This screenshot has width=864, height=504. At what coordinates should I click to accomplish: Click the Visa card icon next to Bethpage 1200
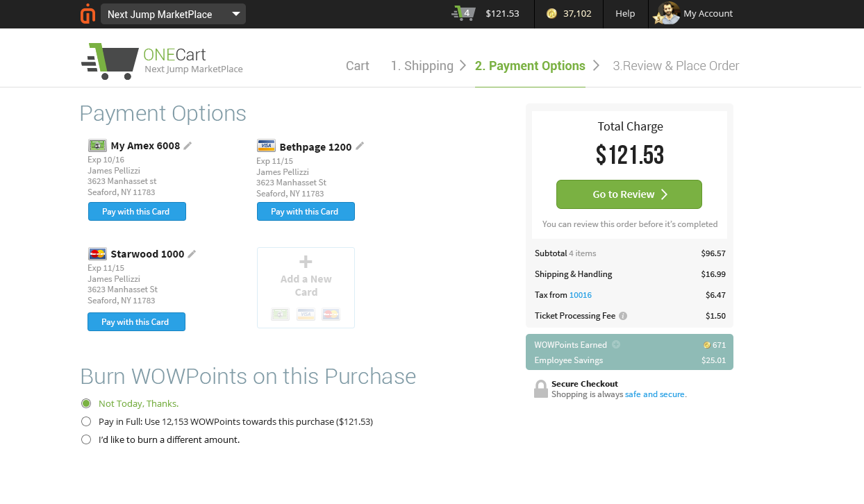[266, 146]
